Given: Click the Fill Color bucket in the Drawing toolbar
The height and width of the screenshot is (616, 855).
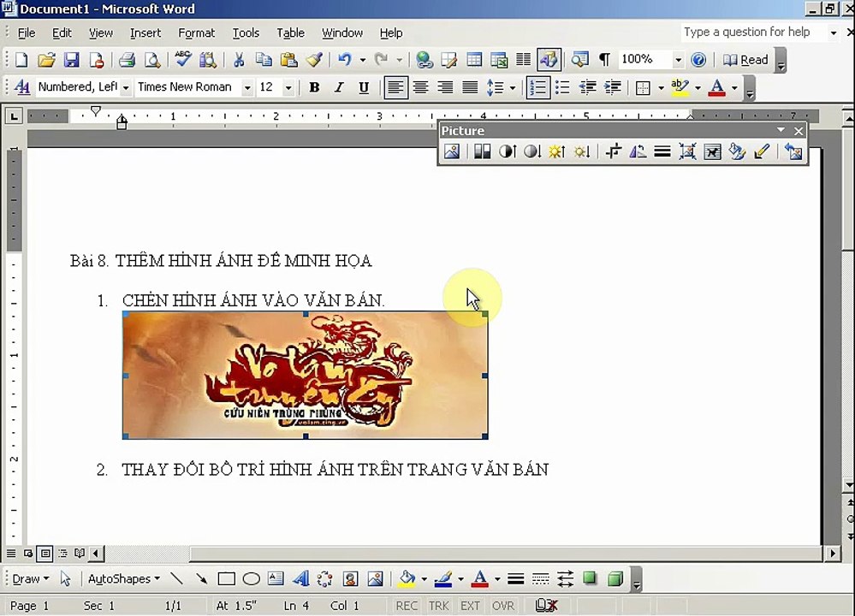Looking at the screenshot, I should [x=407, y=578].
